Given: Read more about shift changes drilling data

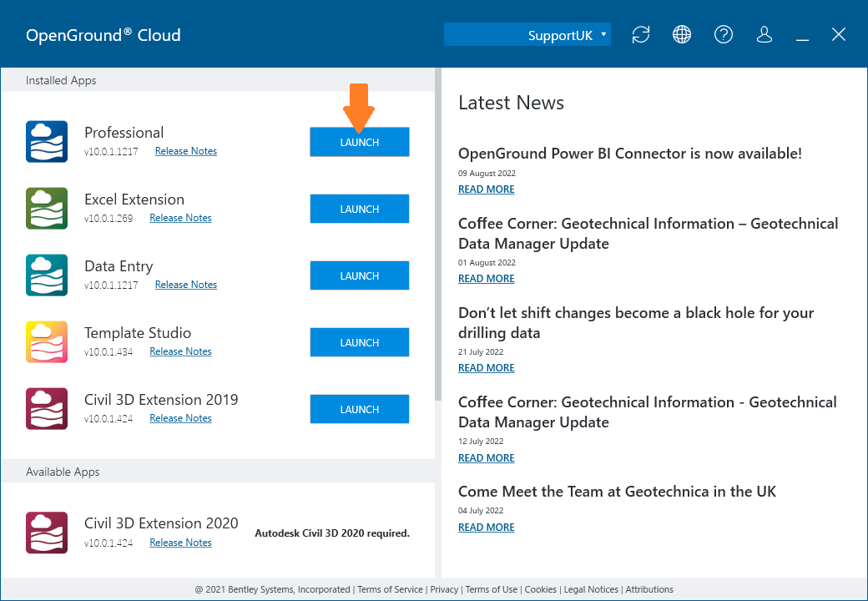Looking at the screenshot, I should pos(486,368).
